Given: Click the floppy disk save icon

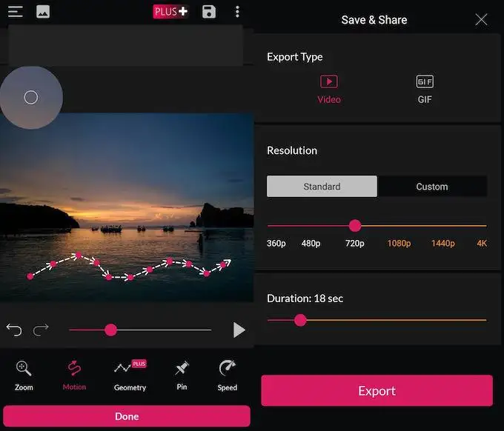Looking at the screenshot, I should (x=209, y=12).
